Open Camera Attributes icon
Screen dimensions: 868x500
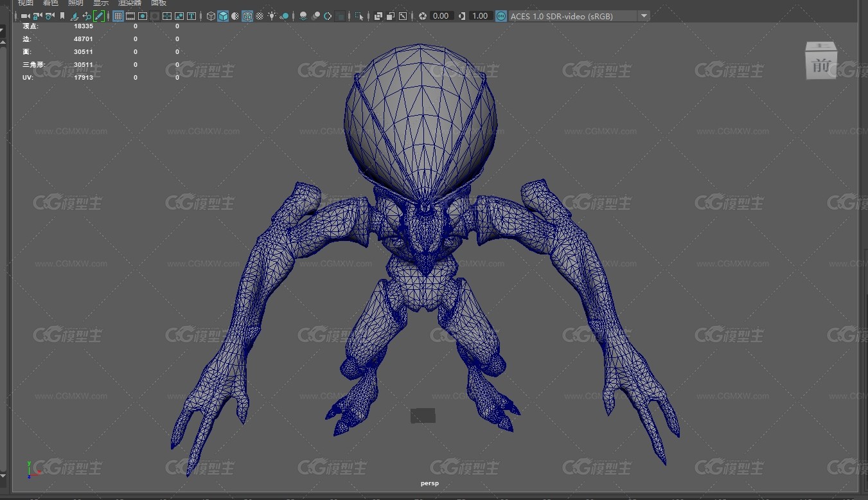[49, 16]
